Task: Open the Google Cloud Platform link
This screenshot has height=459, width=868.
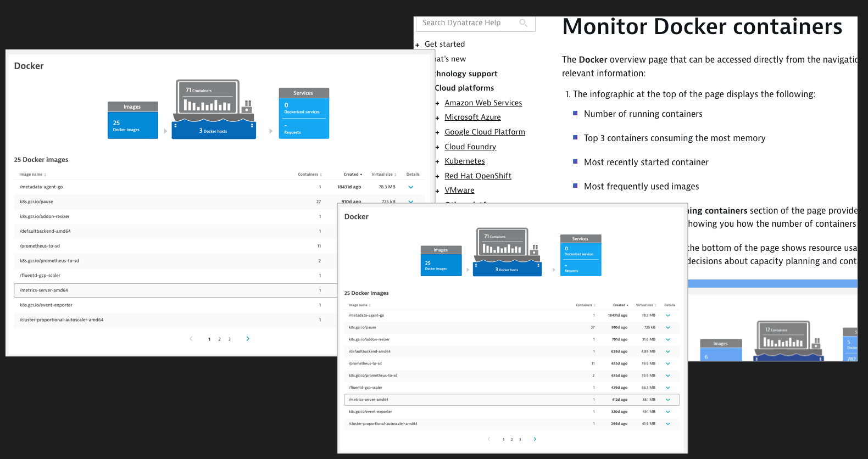Action: [485, 132]
